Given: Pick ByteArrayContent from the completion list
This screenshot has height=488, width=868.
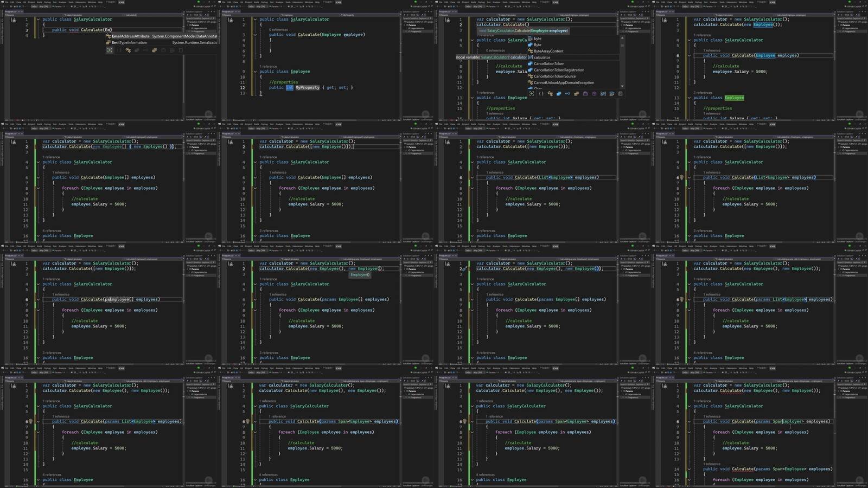Looking at the screenshot, I should point(573,51).
